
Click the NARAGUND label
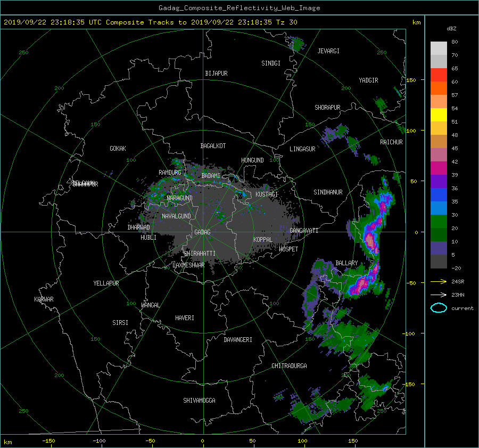[180, 198]
